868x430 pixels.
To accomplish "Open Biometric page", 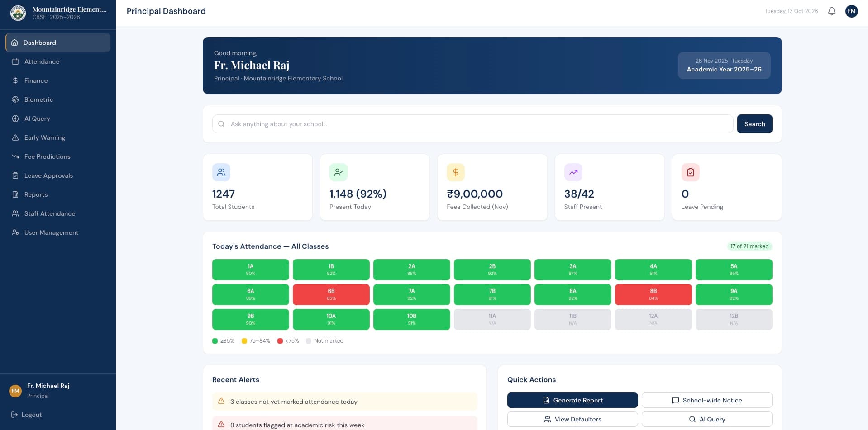I will (58, 99).
